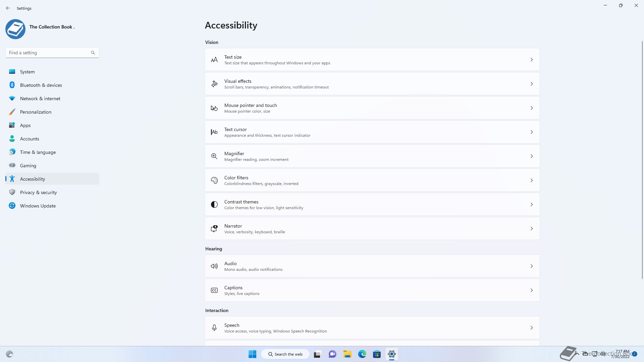Open Time & language settings

(x=52, y=152)
